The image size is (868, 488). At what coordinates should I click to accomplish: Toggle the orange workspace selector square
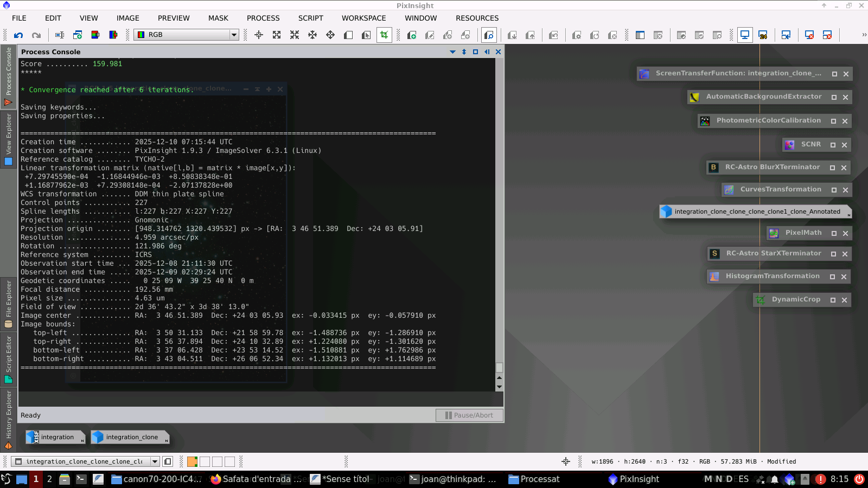pyautogui.click(x=192, y=461)
